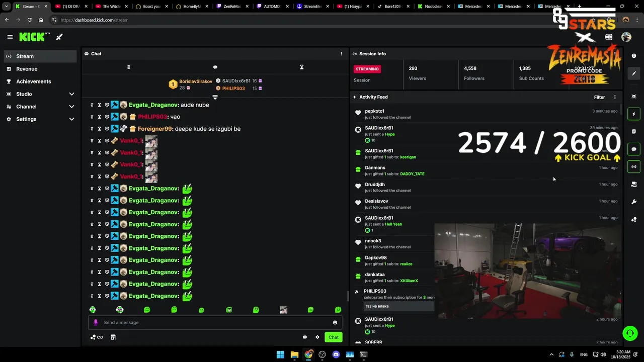The image size is (644, 362).
Task: Click the wrench icon in right sidebar
Action: click(x=634, y=202)
